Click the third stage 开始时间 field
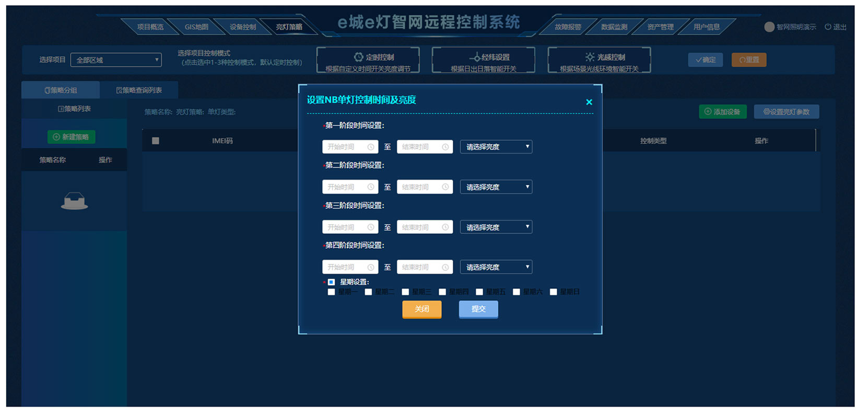 tap(350, 227)
